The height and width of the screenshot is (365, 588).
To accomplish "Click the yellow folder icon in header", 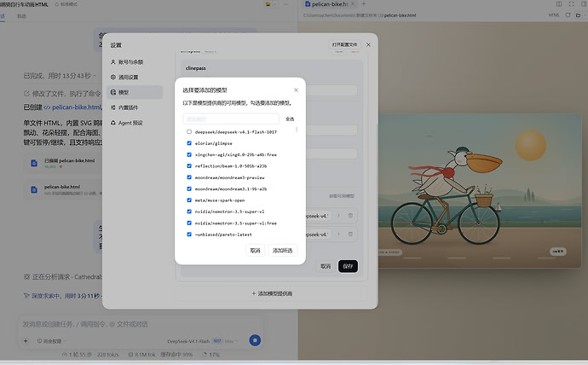I will 268,4.
